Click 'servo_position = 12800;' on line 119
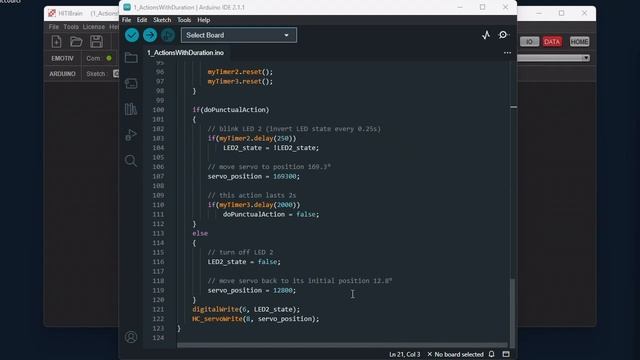Viewport: 640px width, 360px height. click(251, 290)
